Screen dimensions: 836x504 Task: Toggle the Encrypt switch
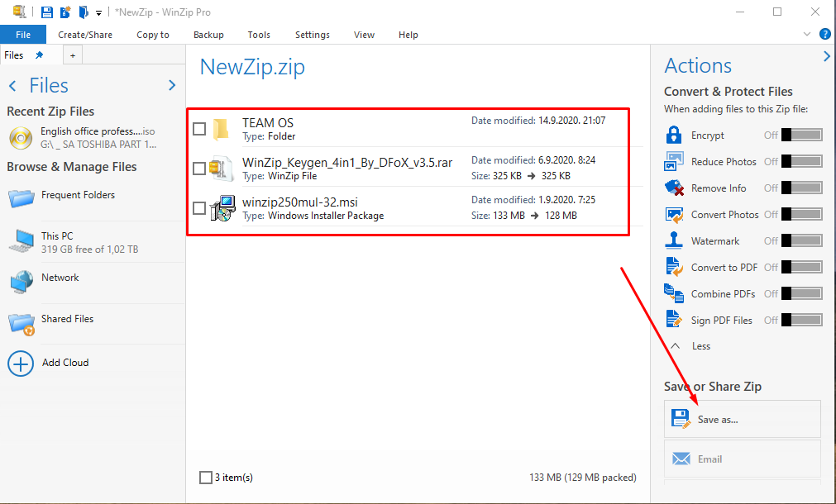(802, 135)
